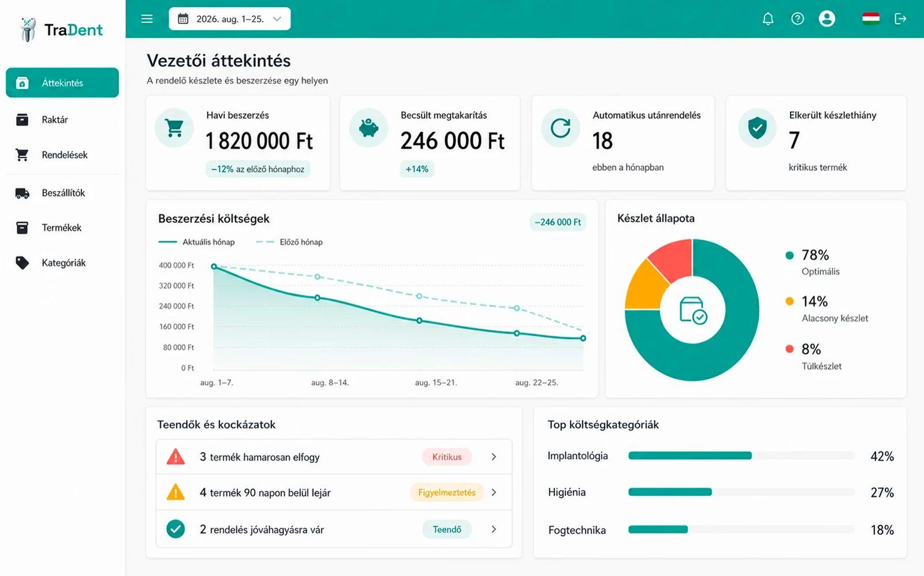This screenshot has height=576, width=924.
Task: Click the calendar icon in date picker
Action: (183, 19)
